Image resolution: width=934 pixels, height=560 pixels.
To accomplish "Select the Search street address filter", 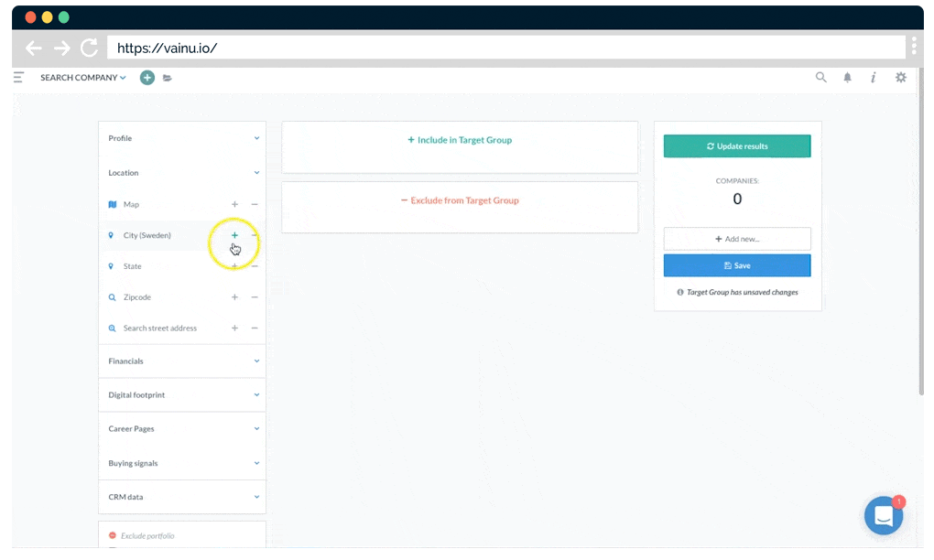I will (160, 328).
